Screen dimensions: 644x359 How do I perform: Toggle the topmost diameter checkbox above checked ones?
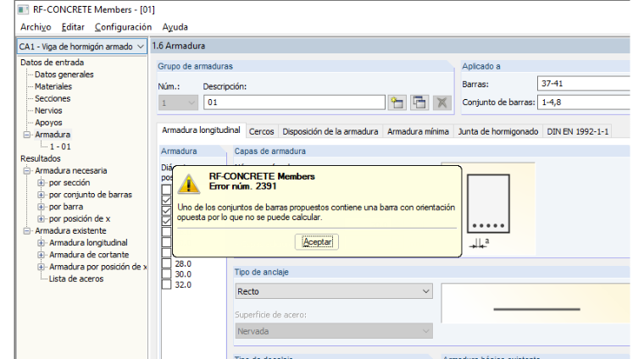point(166,190)
